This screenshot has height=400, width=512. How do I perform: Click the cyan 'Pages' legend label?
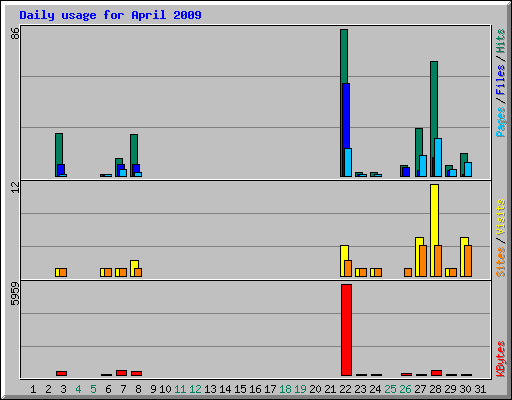[500, 122]
